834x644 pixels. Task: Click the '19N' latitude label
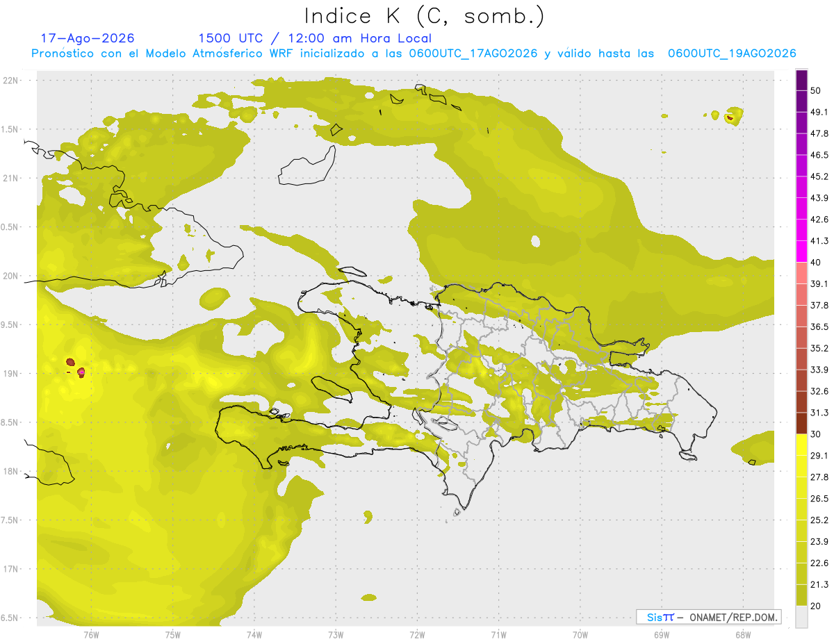pyautogui.click(x=10, y=373)
